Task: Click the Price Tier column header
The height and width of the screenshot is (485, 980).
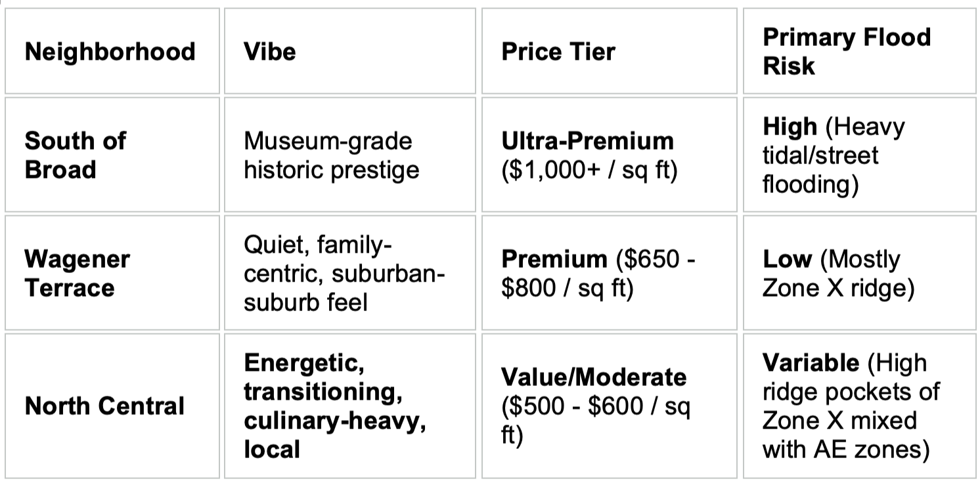Action: click(x=609, y=51)
